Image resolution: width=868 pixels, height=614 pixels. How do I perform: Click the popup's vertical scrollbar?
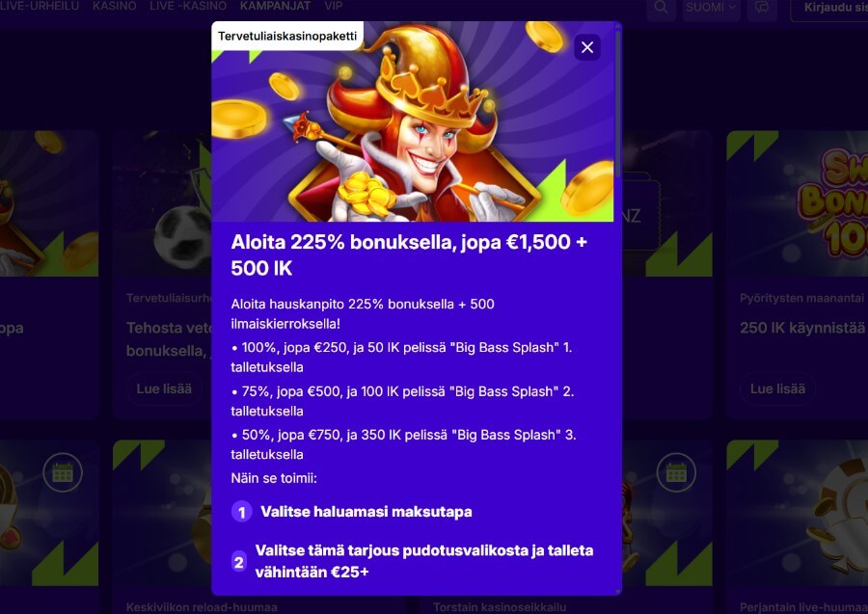click(x=618, y=99)
